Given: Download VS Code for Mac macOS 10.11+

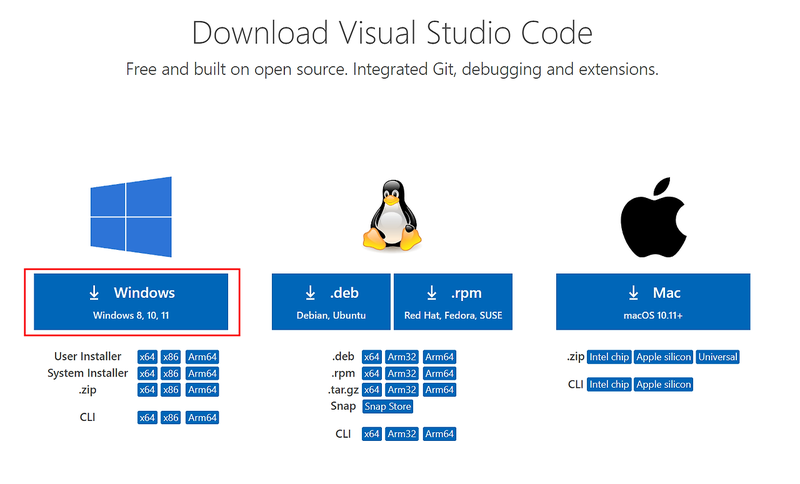Looking at the screenshot, I should click(653, 302).
